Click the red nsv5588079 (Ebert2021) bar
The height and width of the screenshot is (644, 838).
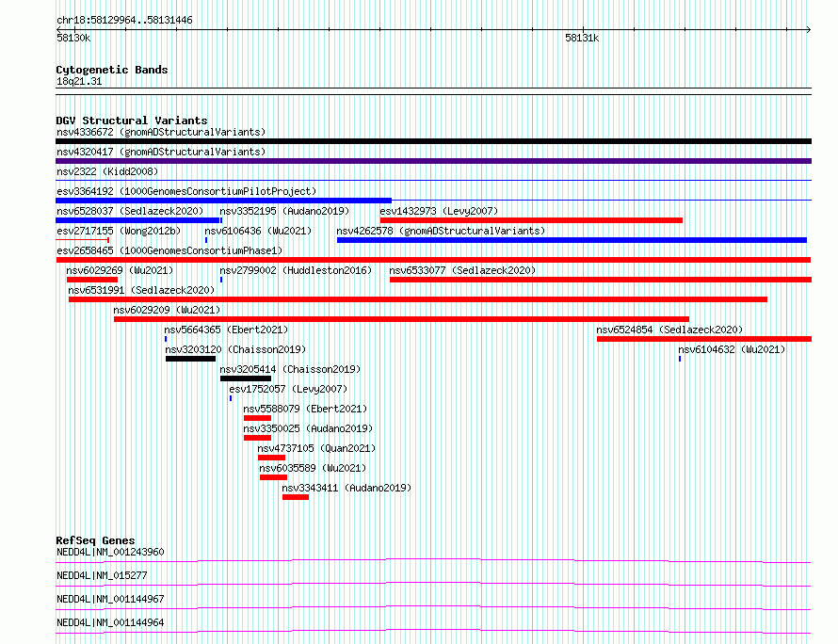pos(257,418)
